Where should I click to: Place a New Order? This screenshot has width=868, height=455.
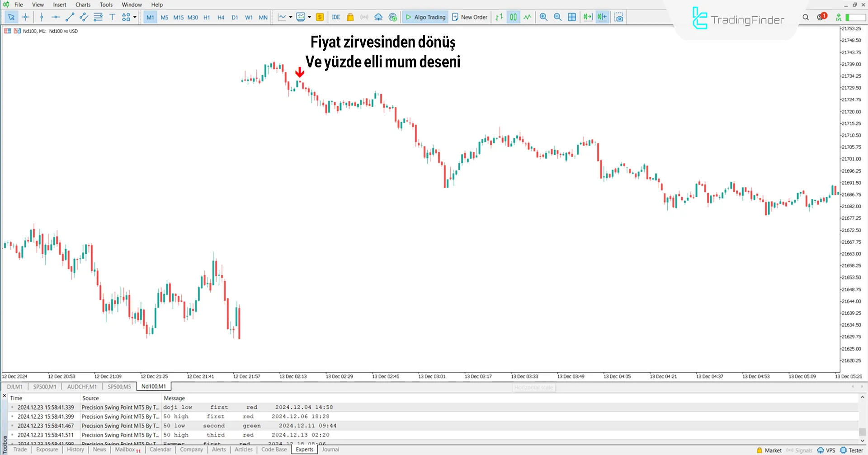pos(469,17)
